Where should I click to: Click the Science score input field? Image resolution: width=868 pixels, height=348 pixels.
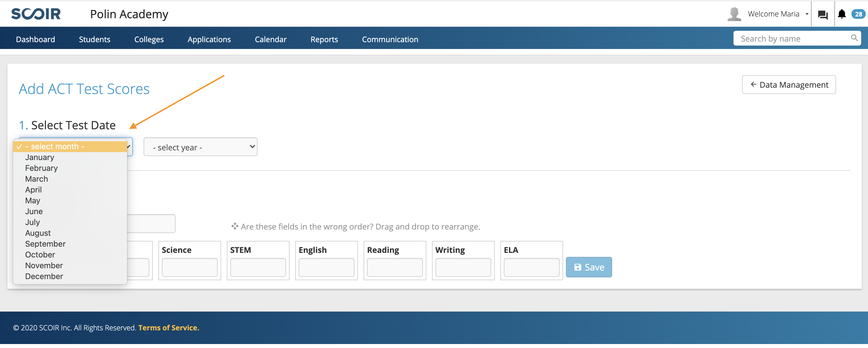click(x=190, y=267)
